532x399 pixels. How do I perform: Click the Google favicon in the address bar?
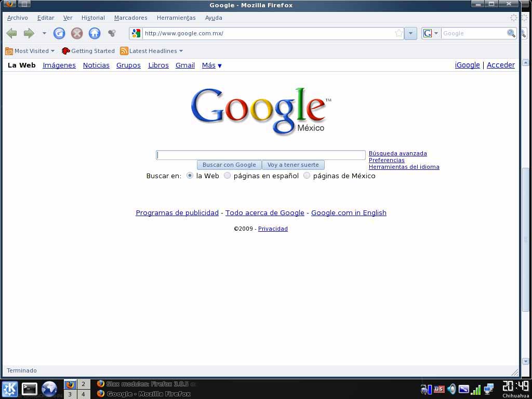point(136,33)
